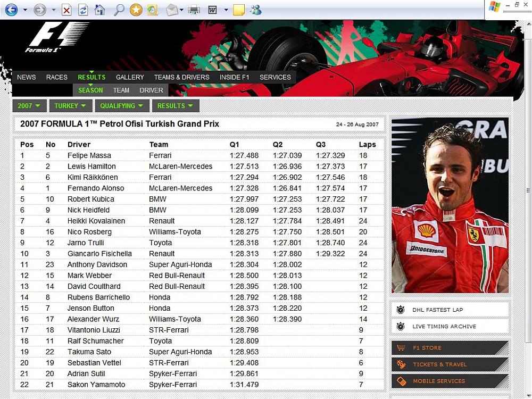
Task: Open Search with the magnifying glass icon
Action: [119, 10]
